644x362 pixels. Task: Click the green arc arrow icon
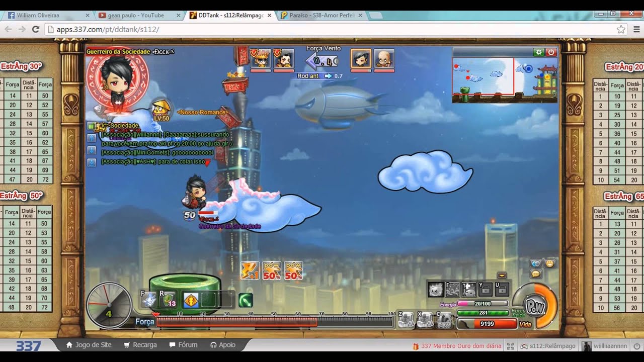246,300
